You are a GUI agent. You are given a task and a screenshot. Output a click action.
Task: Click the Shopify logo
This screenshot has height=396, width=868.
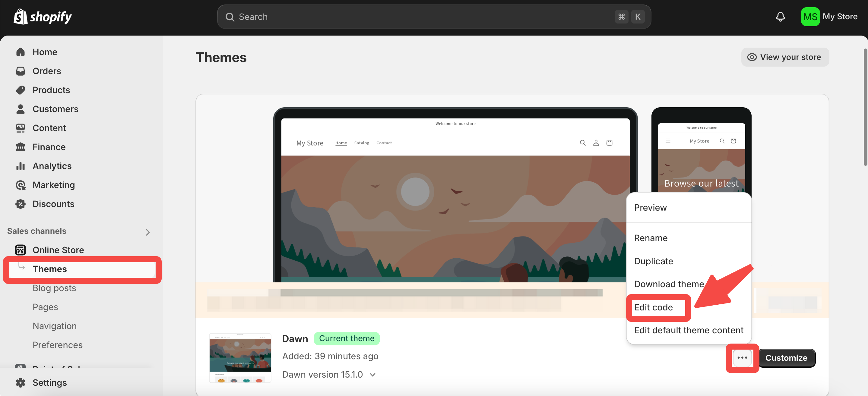(x=43, y=17)
